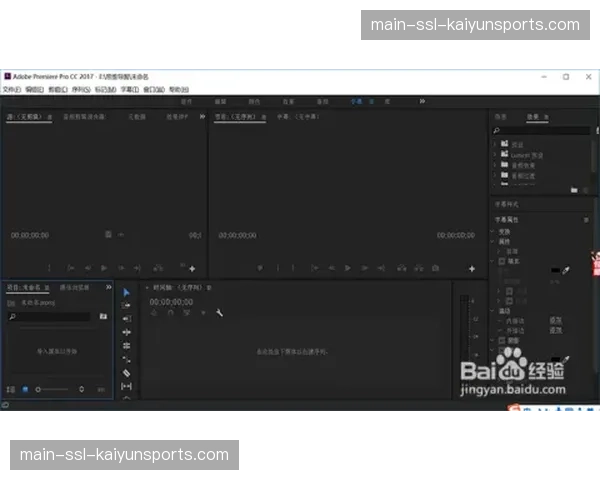Image resolution: width=600 pixels, height=480 pixels.
Task: Toggle Linked Selection in the timeline
Action: (187, 313)
